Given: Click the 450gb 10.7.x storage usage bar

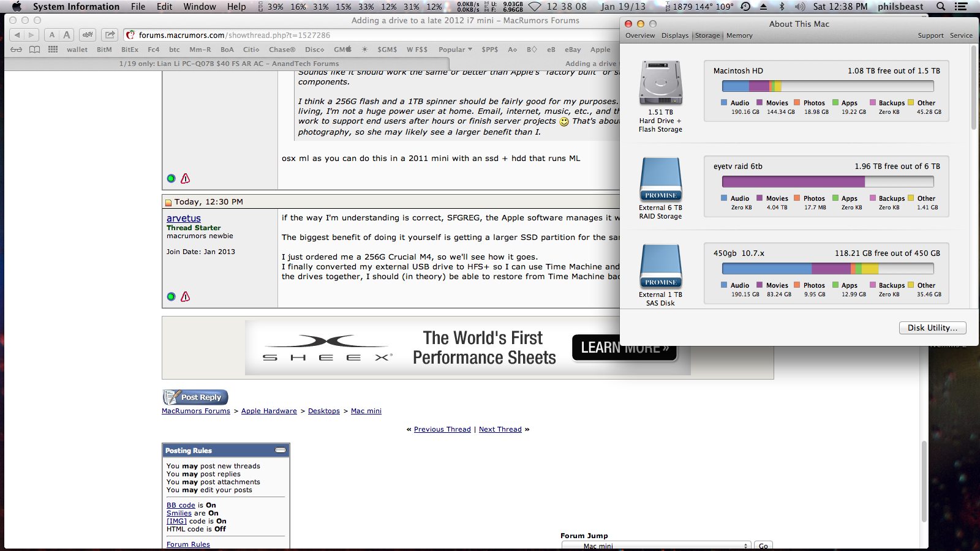Looking at the screenshot, I should tap(827, 269).
